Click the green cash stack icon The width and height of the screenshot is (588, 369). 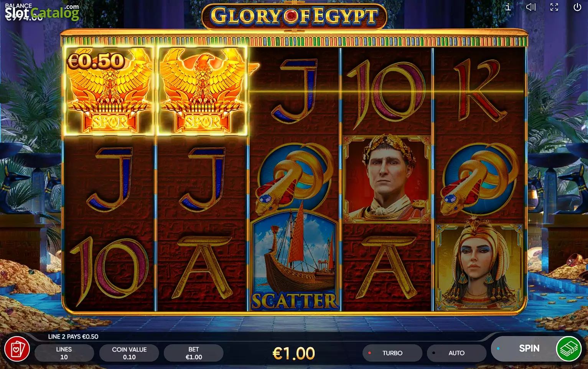click(x=569, y=349)
